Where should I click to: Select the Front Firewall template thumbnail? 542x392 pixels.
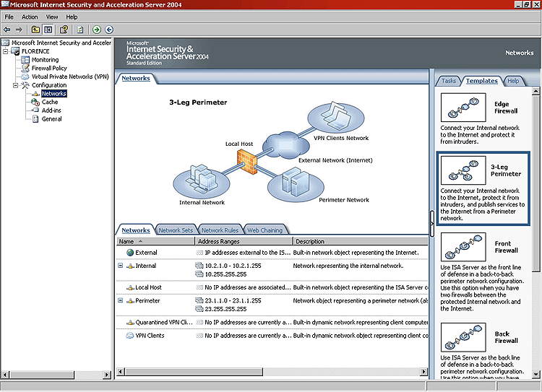click(x=463, y=247)
